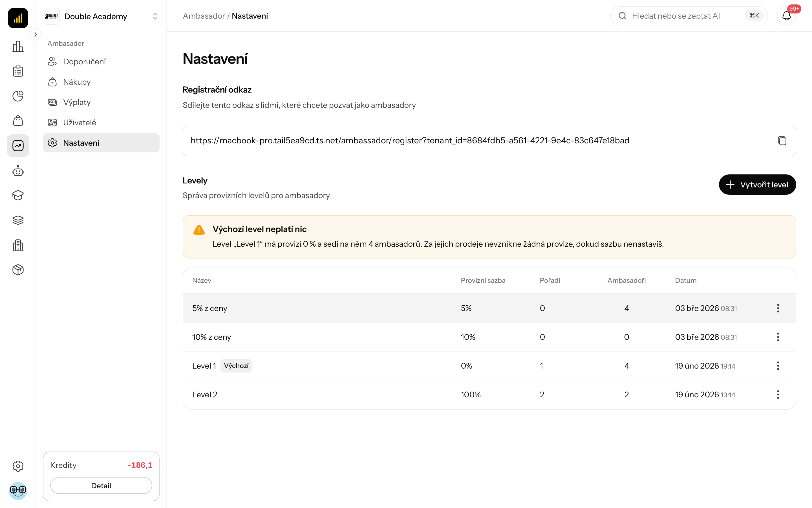This screenshot has height=508, width=812.
Task: Click the Název column header
Action: click(202, 280)
